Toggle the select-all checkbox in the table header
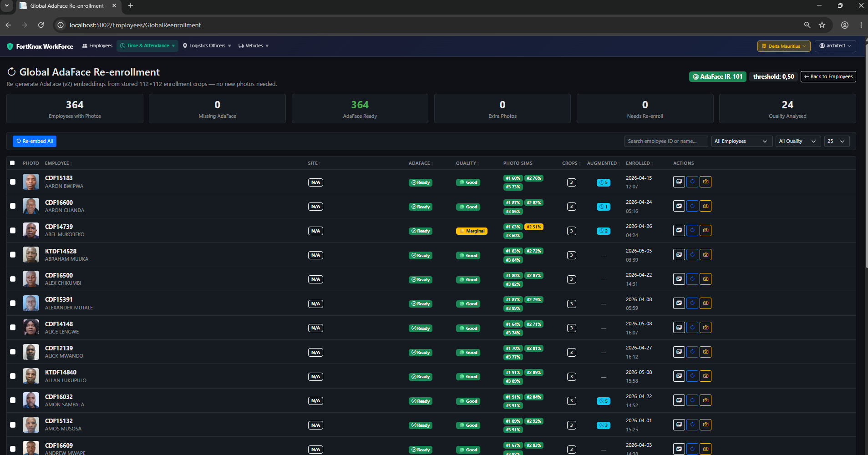 click(12, 163)
